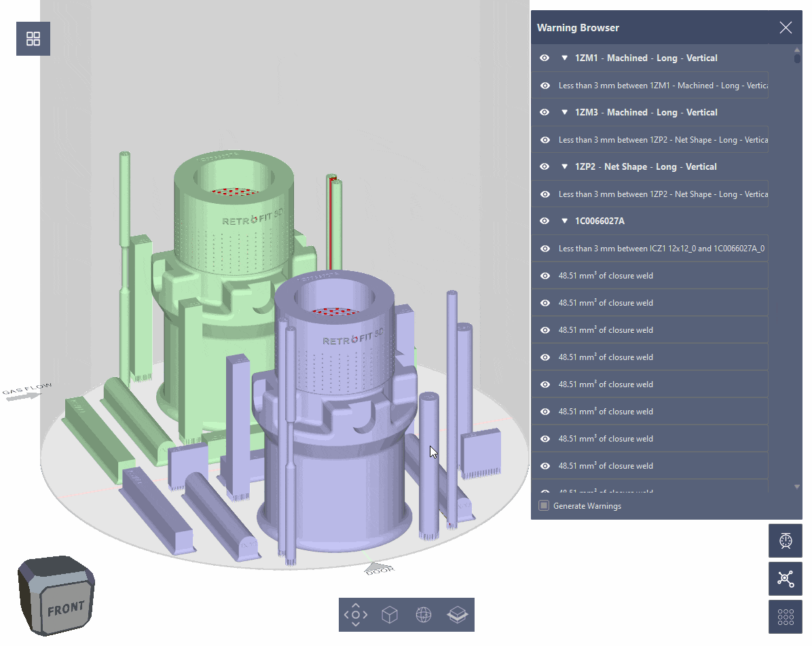Hide the 1ZM1 part visibility
The width and height of the screenshot is (812, 646).
click(544, 58)
